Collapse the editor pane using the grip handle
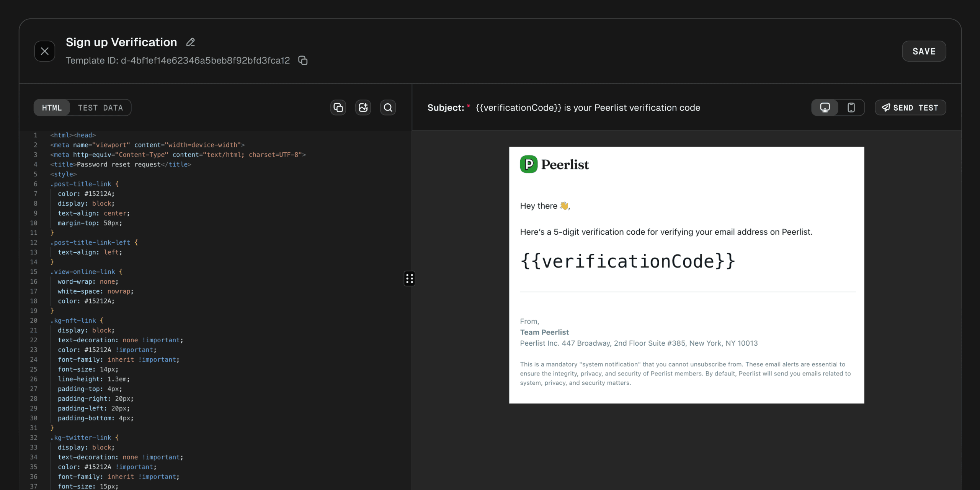The width and height of the screenshot is (980, 490). 409,279
